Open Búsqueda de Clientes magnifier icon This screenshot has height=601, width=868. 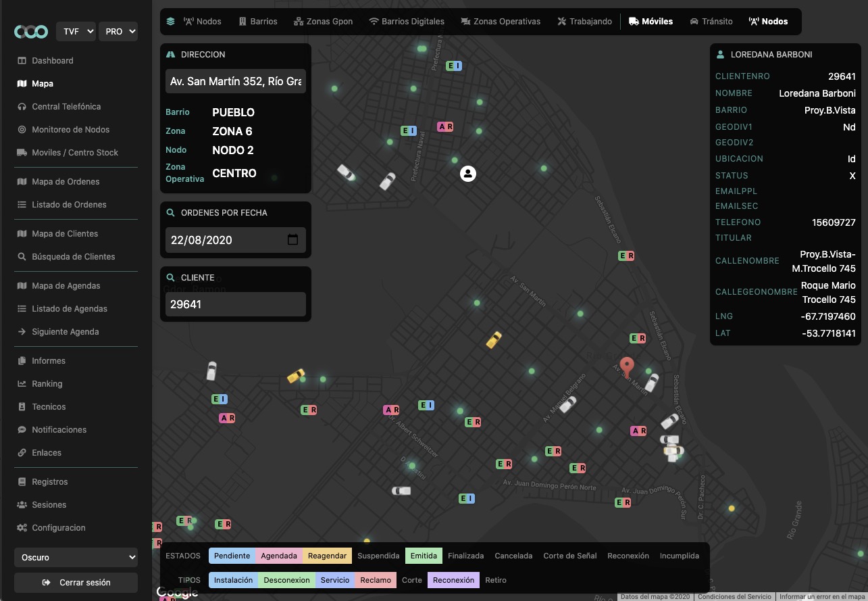[x=22, y=257]
